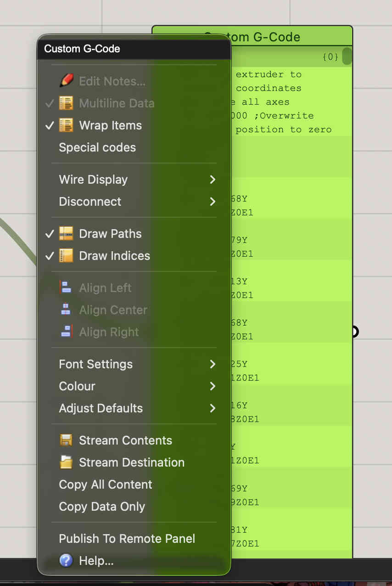Expand the Wire Display submenu arrow
The height and width of the screenshot is (586, 392).
click(x=213, y=180)
